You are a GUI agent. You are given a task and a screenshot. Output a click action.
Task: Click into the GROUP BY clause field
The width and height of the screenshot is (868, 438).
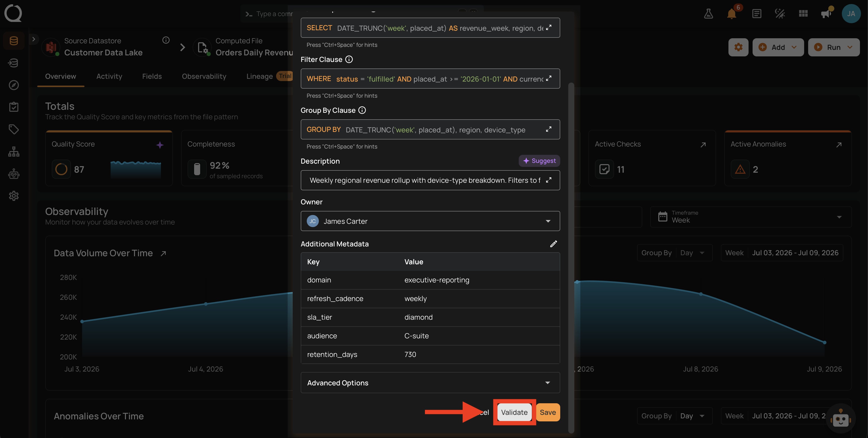[x=430, y=130]
